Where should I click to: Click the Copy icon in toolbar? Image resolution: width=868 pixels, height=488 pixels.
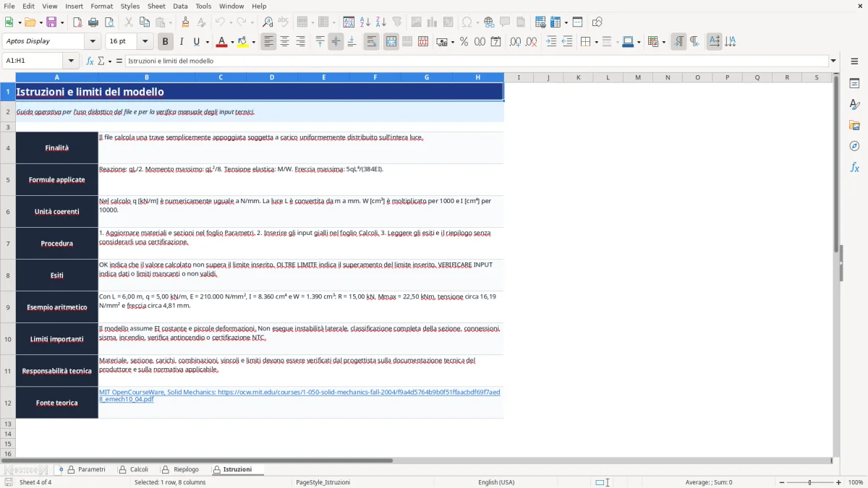pos(144,22)
